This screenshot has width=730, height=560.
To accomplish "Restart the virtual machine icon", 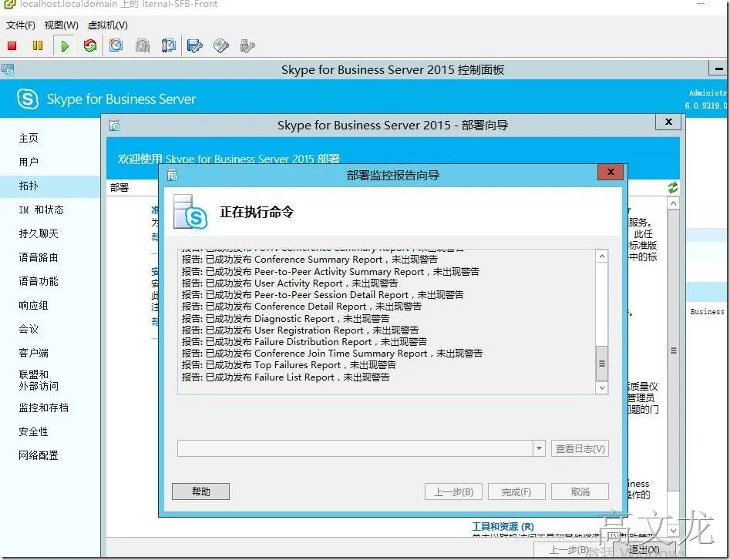I will point(90,45).
